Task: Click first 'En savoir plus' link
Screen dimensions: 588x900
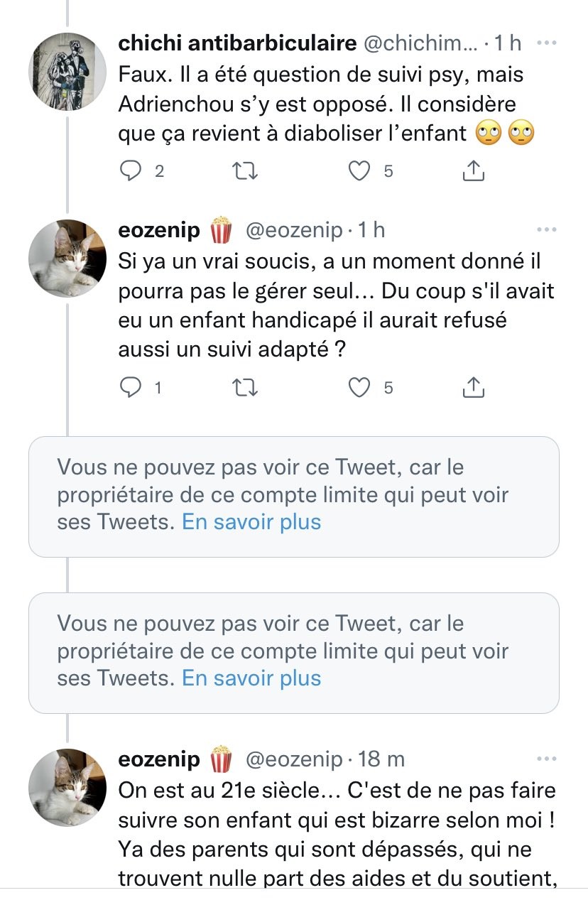Action: coord(251,522)
